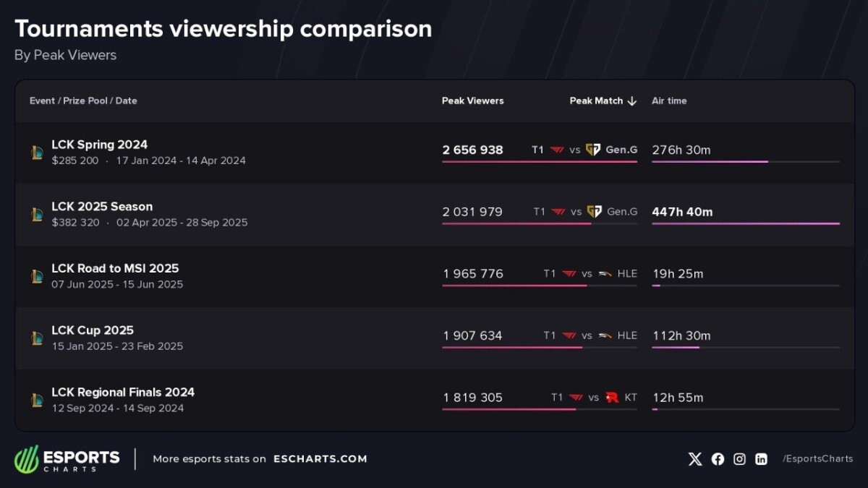
Task: Select the Peak Viewers column header
Action: point(472,101)
